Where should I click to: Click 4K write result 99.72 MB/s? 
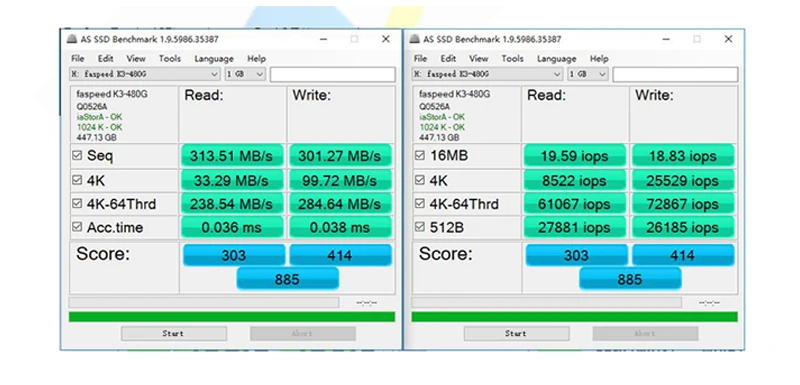tap(340, 180)
